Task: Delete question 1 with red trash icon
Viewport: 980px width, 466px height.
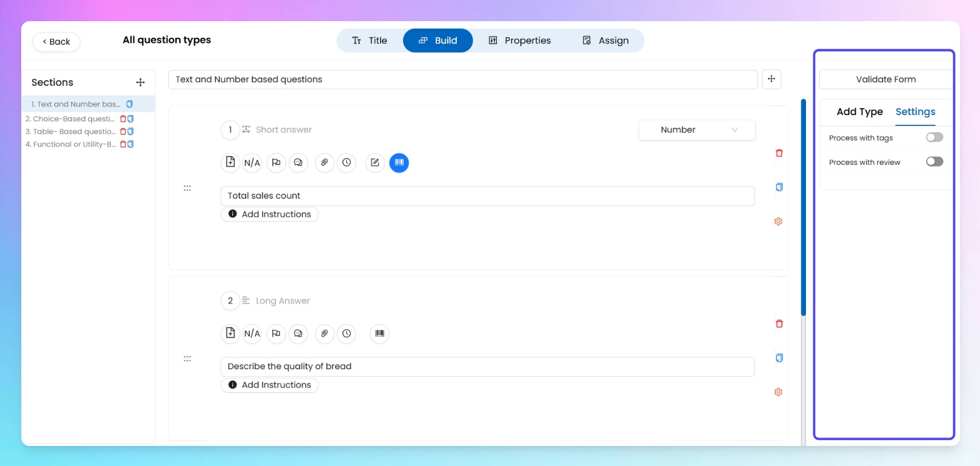Action: pyautogui.click(x=779, y=153)
